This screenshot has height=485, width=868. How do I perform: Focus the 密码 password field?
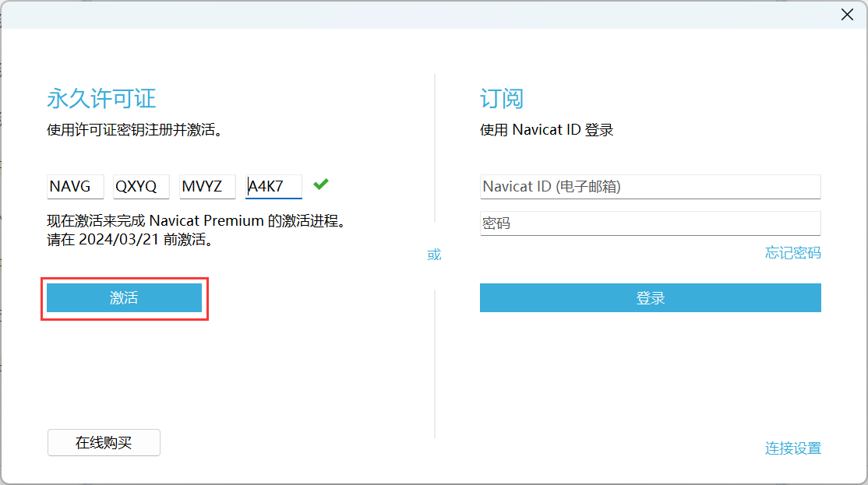[x=650, y=223]
